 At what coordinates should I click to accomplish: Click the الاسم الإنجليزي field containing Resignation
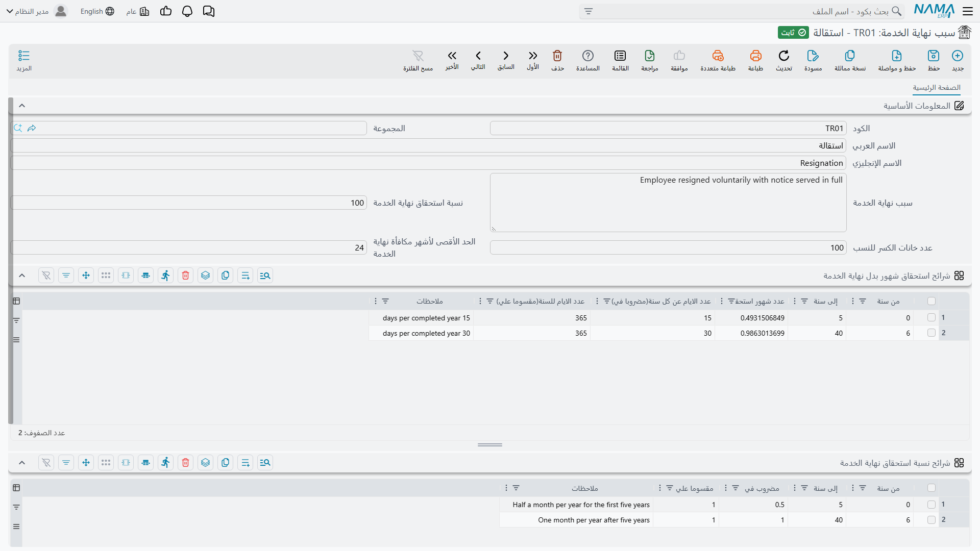tap(428, 163)
